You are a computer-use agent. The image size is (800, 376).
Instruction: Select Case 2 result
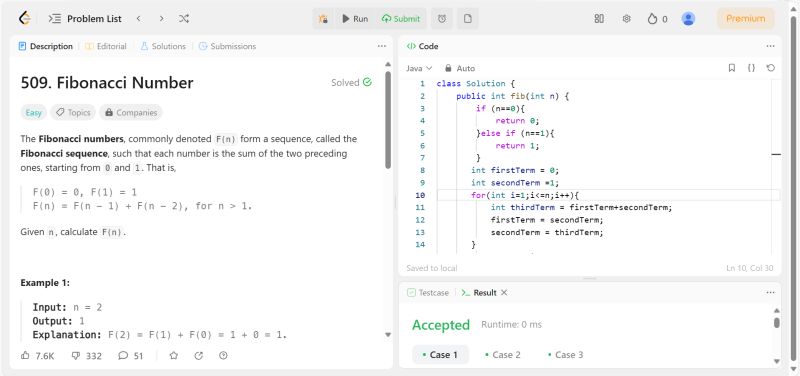pyautogui.click(x=503, y=355)
